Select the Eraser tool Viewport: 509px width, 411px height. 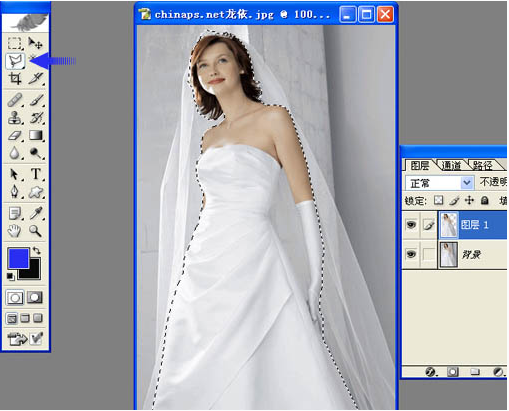click(x=15, y=136)
